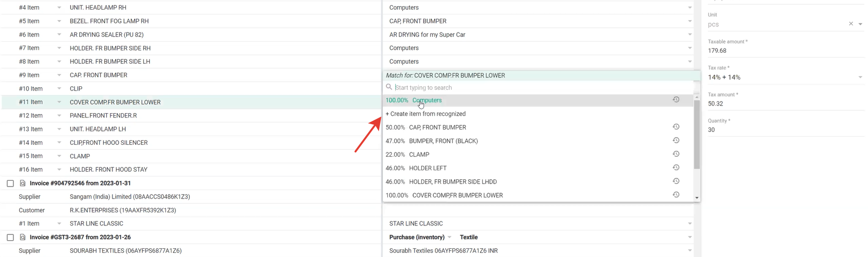The width and height of the screenshot is (868, 257).
Task: Clear the Unit field with X icon
Action: click(851, 24)
